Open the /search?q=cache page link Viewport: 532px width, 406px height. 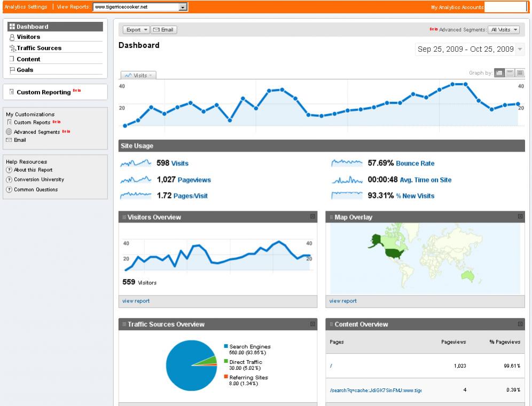tap(375, 391)
